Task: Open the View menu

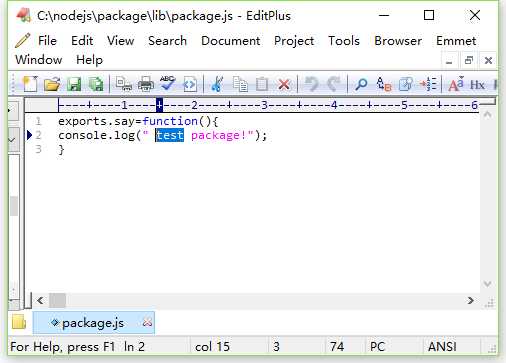Action: [x=121, y=41]
